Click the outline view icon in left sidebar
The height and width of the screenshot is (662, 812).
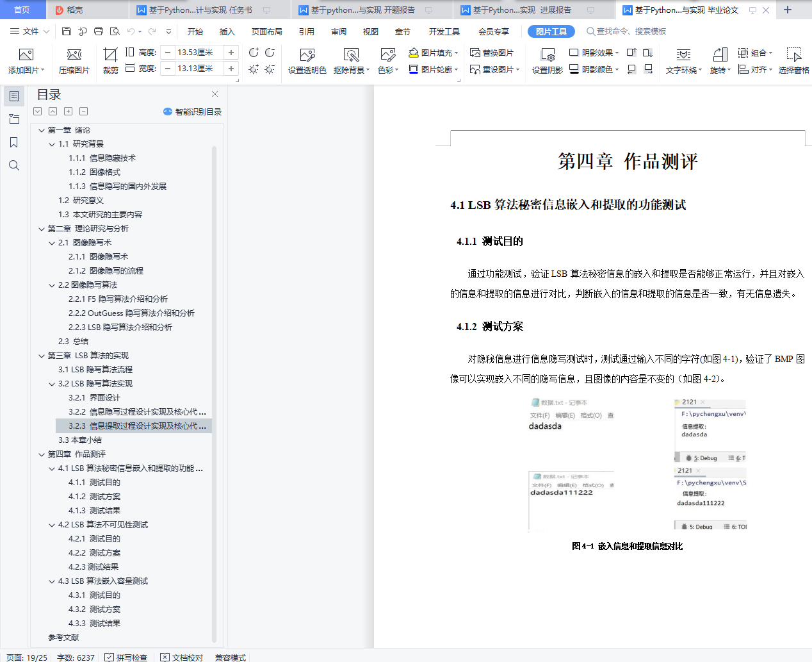coord(14,96)
